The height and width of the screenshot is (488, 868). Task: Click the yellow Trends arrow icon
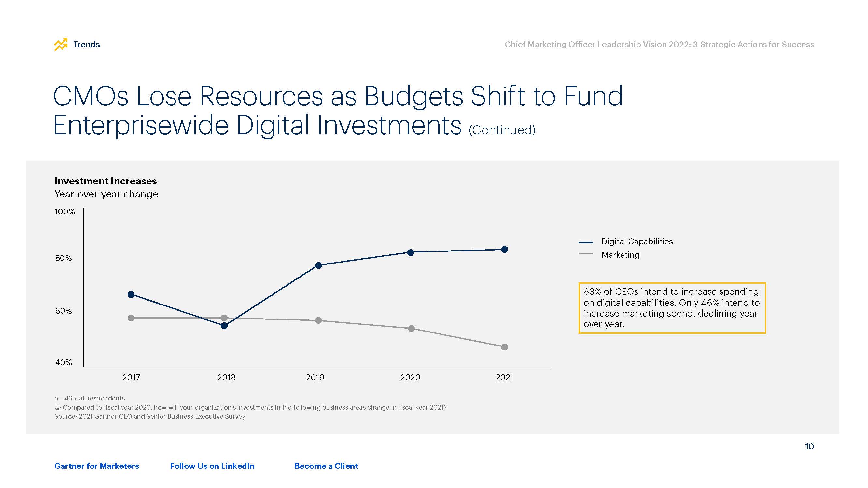[x=61, y=45]
